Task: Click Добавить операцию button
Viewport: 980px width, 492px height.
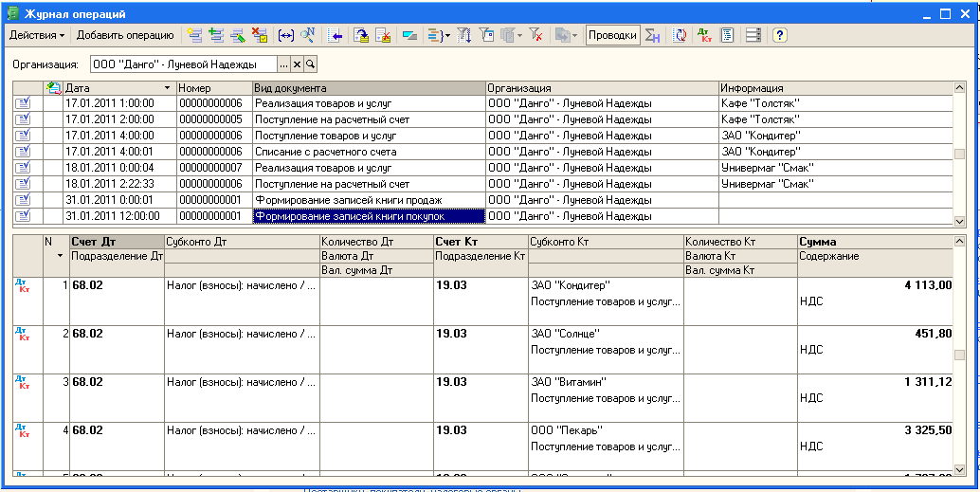Action: point(125,35)
